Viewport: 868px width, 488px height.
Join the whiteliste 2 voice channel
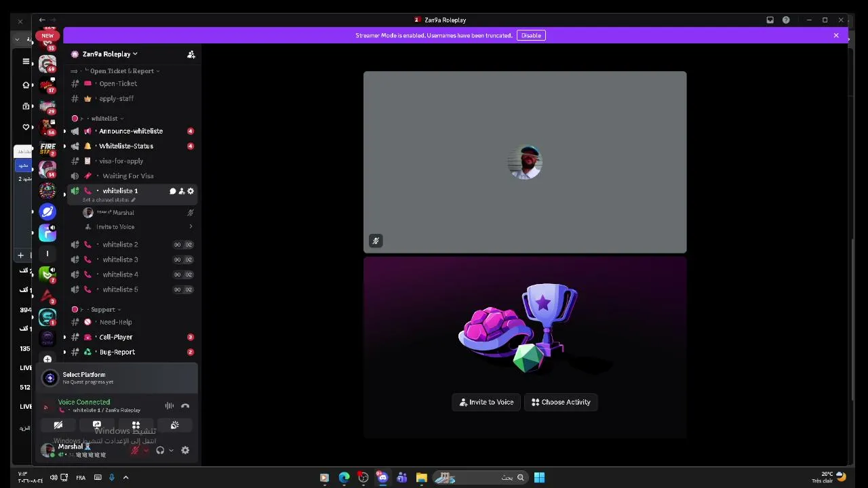click(x=132, y=245)
